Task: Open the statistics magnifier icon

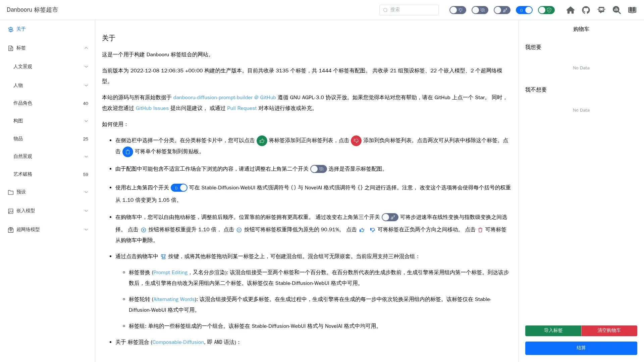Action: [617, 10]
